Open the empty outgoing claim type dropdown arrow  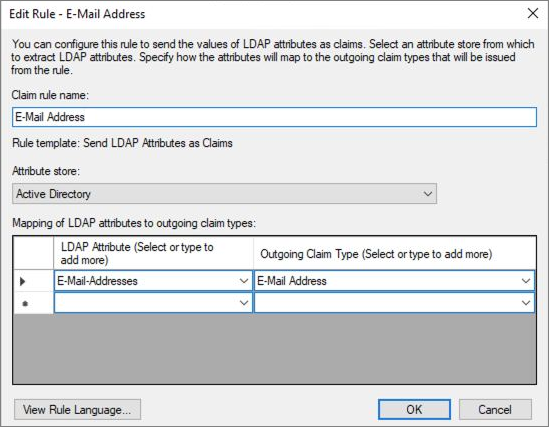[526, 303]
